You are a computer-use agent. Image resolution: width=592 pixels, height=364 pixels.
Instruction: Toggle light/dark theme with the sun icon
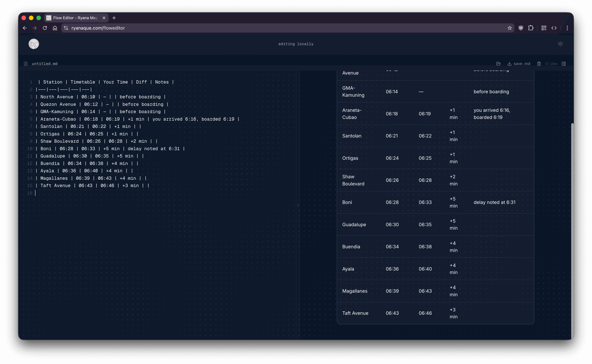(x=560, y=44)
